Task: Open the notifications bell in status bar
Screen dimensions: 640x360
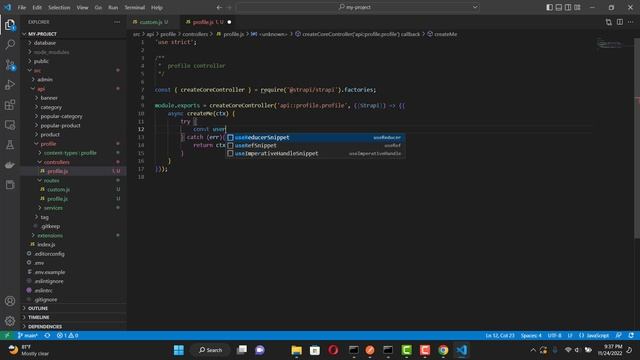Action: coord(631,335)
